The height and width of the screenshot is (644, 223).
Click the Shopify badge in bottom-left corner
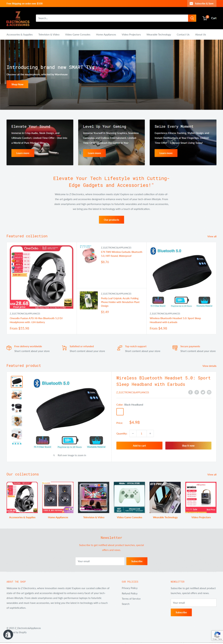tap(8, 635)
